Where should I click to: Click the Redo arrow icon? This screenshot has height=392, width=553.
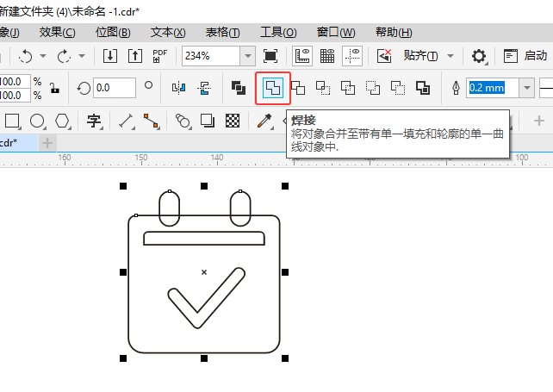coord(64,56)
